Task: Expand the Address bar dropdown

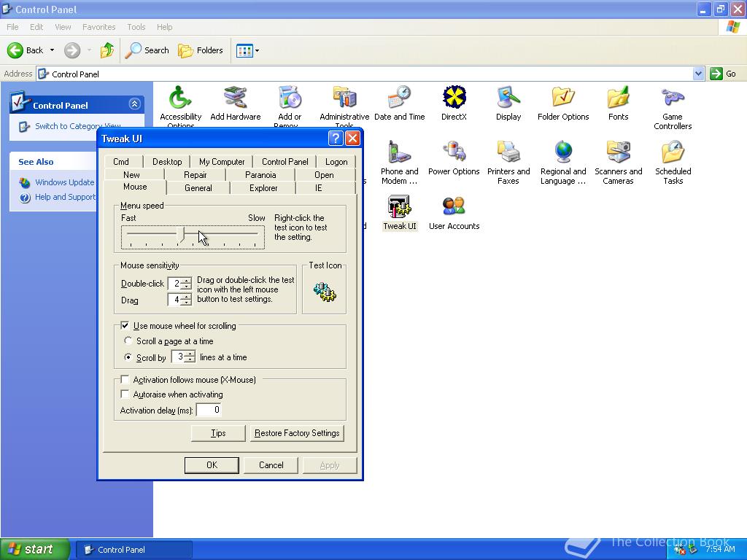Action: pos(698,74)
